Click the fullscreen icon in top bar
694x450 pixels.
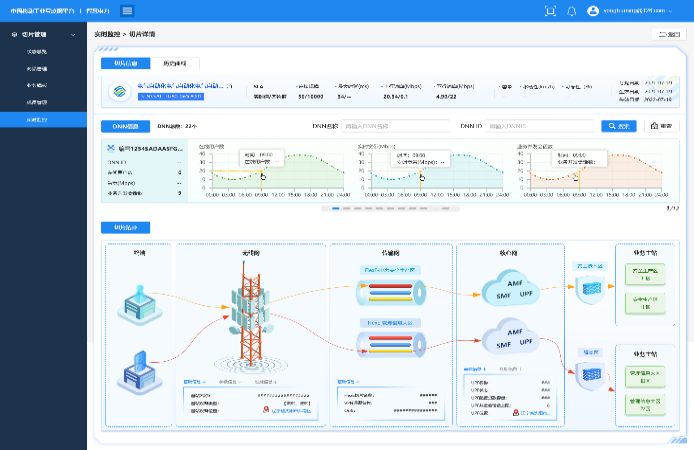click(x=550, y=11)
